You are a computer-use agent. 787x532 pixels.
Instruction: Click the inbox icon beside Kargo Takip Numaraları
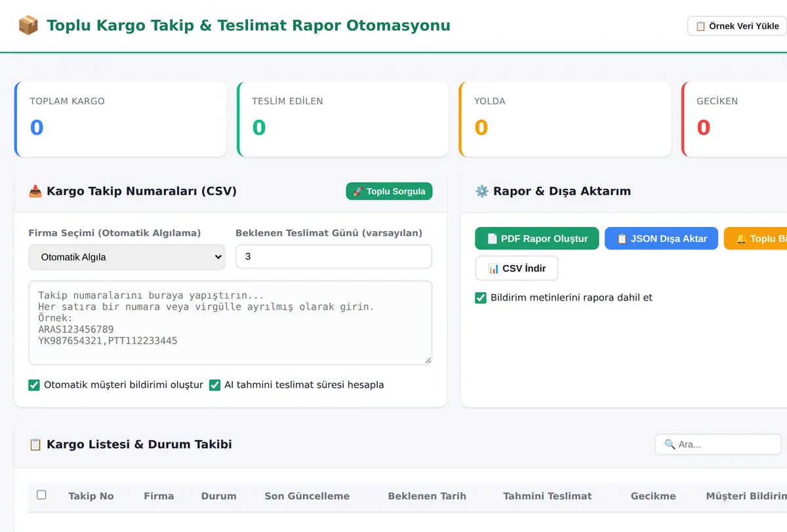click(35, 192)
